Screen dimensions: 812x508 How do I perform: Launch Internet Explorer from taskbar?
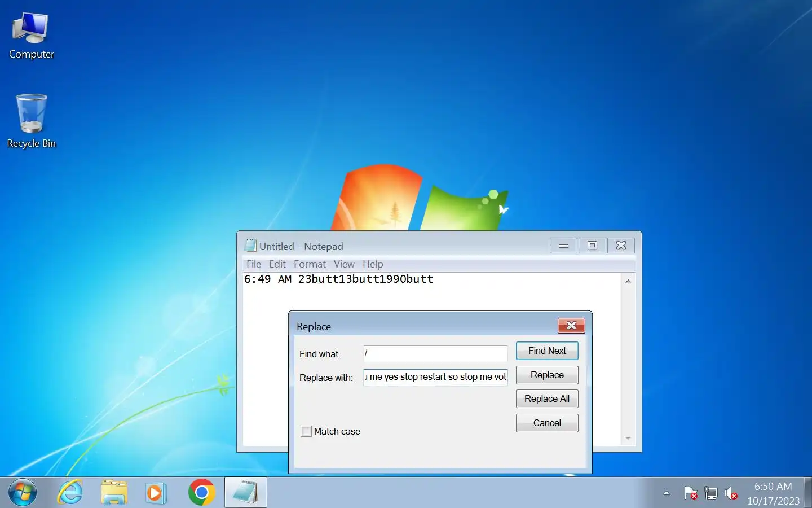[x=70, y=493]
